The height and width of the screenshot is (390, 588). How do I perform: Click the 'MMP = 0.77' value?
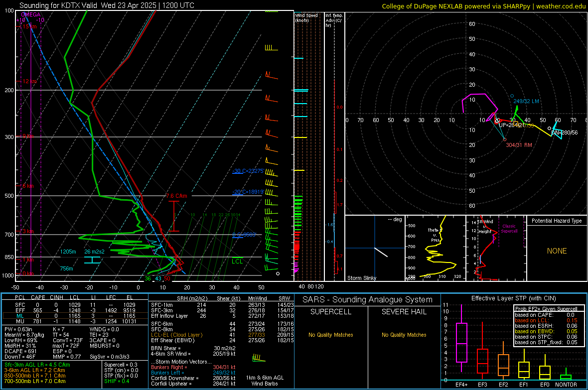pos(67,357)
